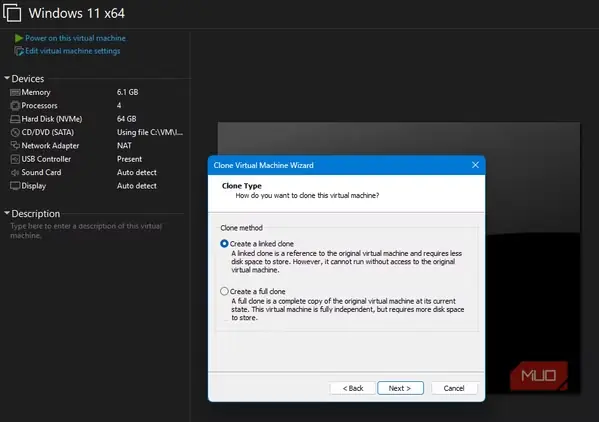Screen dimensions: 599x422
Task: Click the Clone Type heading
Action: coord(241,186)
